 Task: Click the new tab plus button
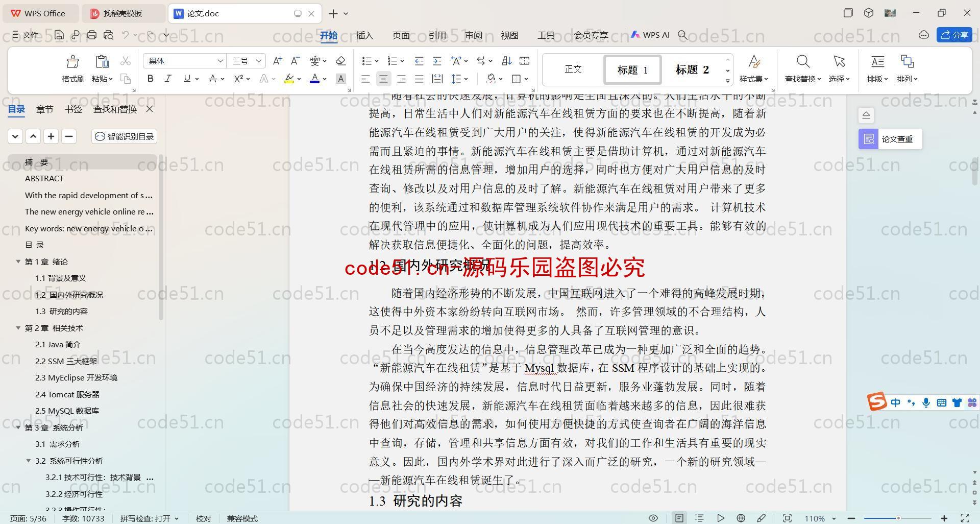pyautogui.click(x=333, y=14)
